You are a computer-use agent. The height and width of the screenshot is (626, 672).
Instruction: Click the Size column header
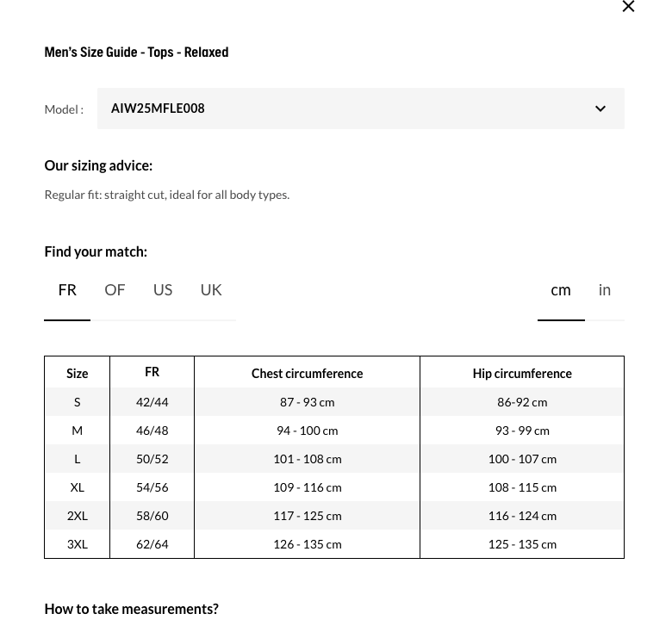77,374
